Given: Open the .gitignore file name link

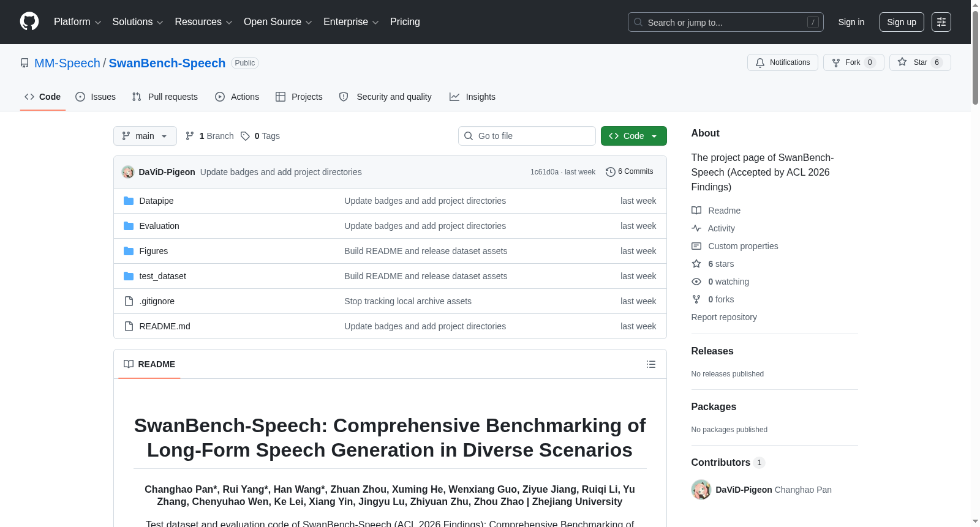Looking at the screenshot, I should click(157, 301).
